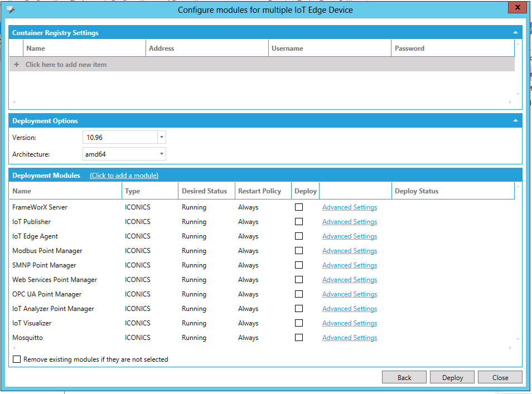The image size is (532, 394).
Task: Open Advanced Settings for FrameWorX Server
Action: tap(350, 207)
